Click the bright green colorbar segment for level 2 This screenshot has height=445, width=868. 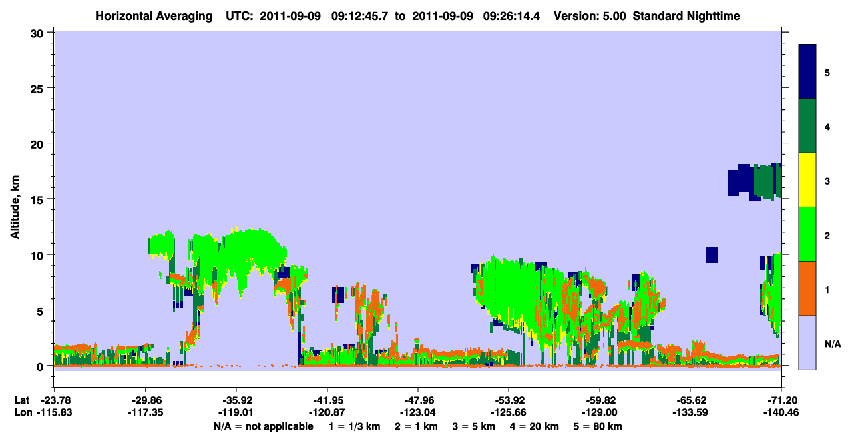tap(807, 234)
